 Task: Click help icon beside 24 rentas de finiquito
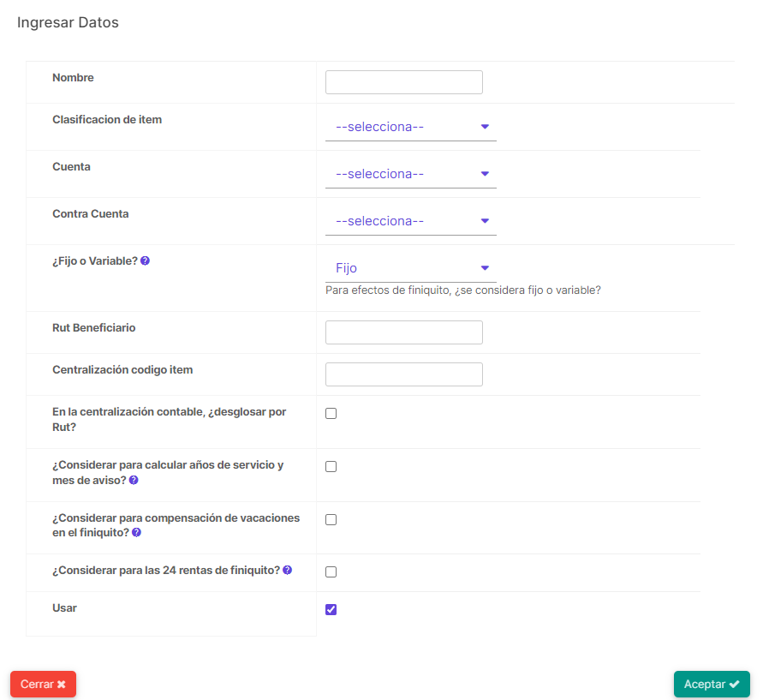coord(288,570)
